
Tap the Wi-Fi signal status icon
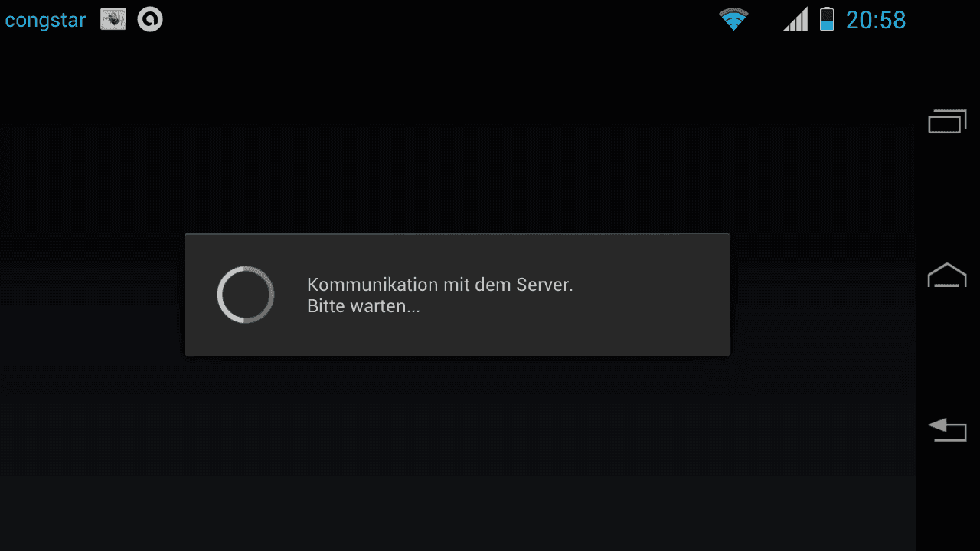(x=733, y=19)
